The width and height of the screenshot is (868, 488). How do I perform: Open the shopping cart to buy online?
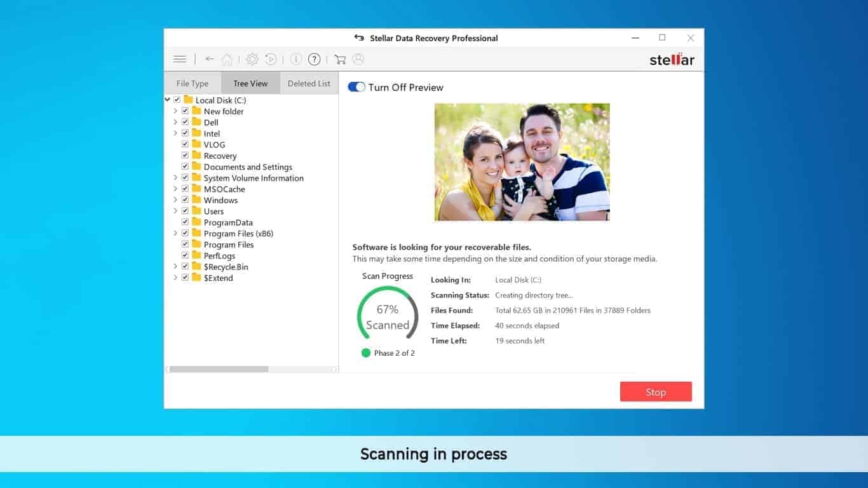pos(341,58)
